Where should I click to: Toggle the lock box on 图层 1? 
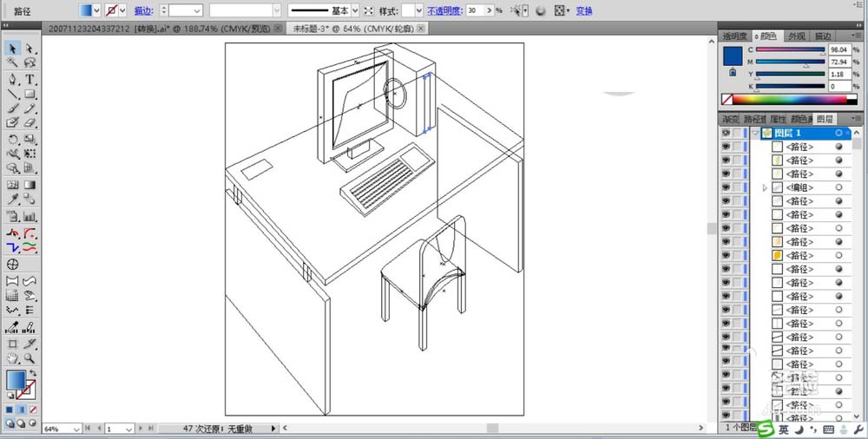pos(737,133)
